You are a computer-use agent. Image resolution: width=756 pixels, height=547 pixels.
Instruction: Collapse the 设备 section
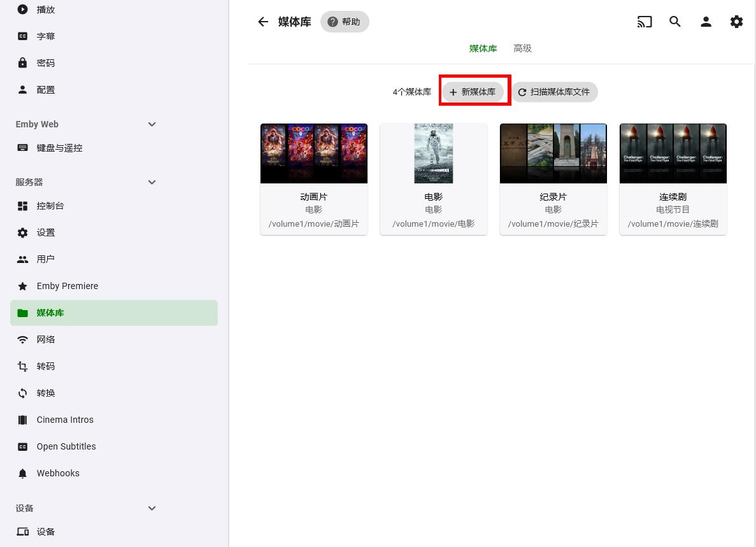click(152, 508)
